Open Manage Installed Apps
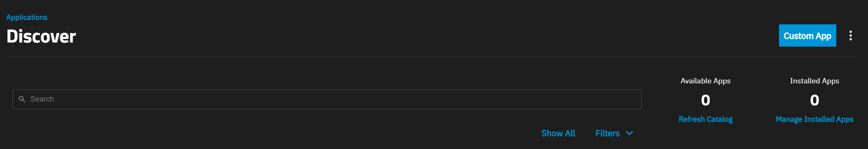 (x=814, y=119)
